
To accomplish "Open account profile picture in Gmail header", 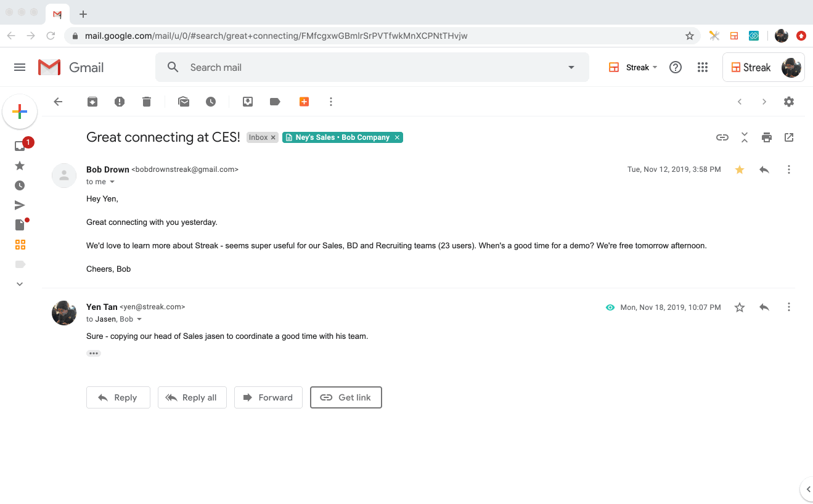I will (791, 67).
